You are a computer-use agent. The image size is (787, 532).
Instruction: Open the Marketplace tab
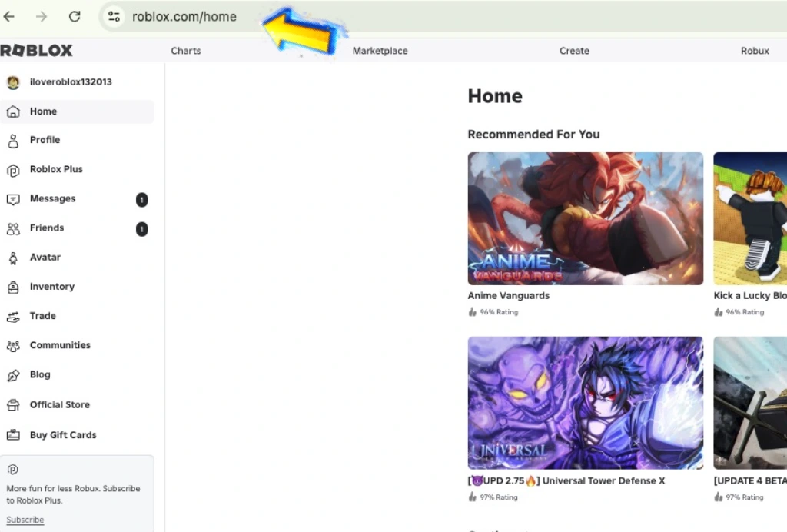point(380,51)
